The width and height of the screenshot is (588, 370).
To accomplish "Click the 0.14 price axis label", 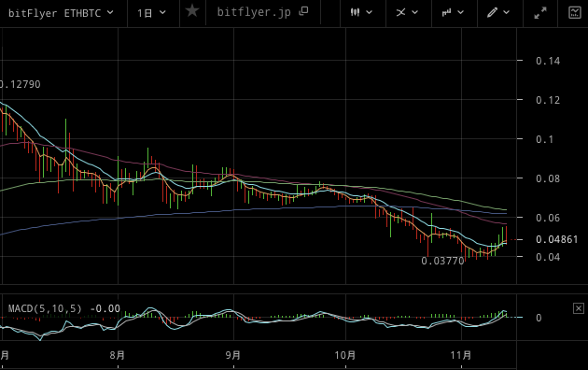I will coord(548,61).
